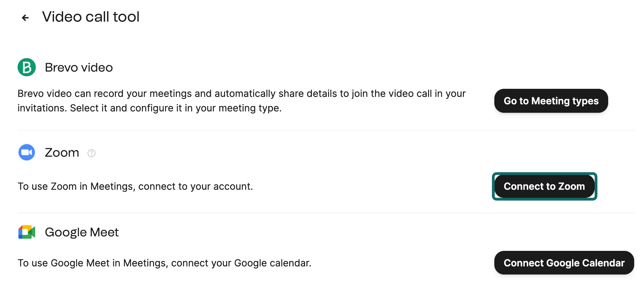Click the "connect to your account" phrase

pyautogui.click(x=195, y=186)
